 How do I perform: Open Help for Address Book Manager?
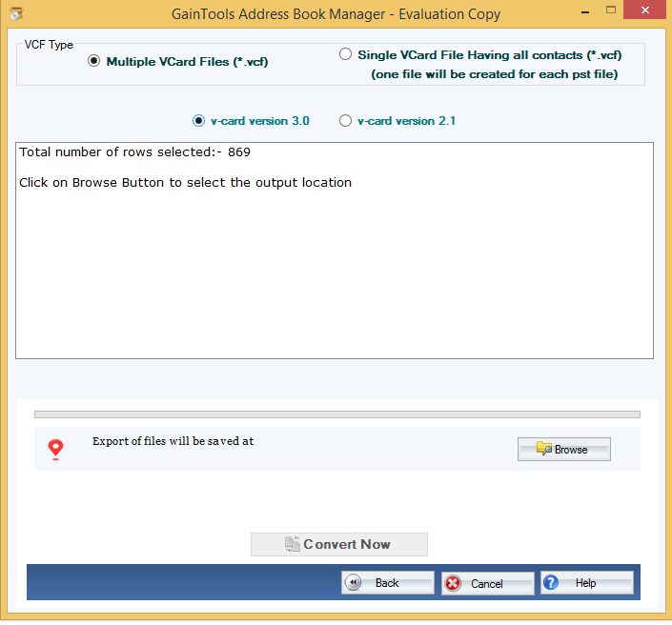pyautogui.click(x=587, y=582)
